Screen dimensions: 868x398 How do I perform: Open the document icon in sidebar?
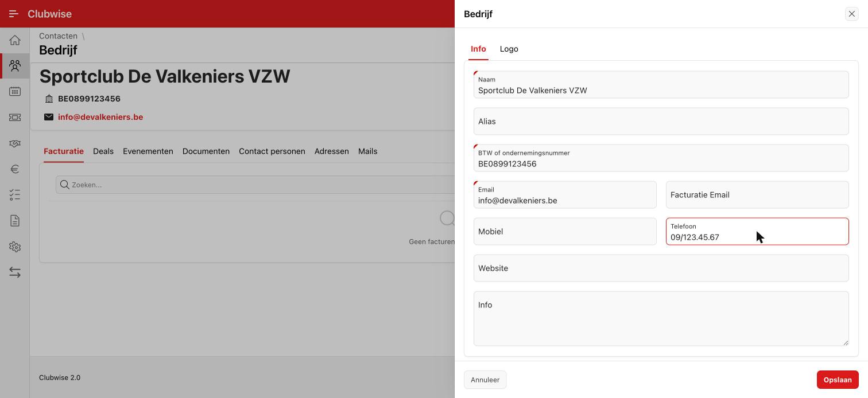point(15,221)
